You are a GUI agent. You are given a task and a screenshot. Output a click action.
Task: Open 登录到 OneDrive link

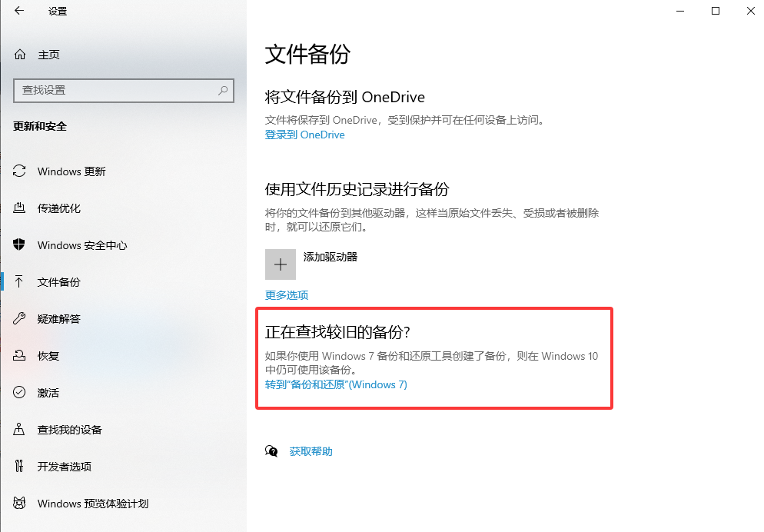pos(304,135)
